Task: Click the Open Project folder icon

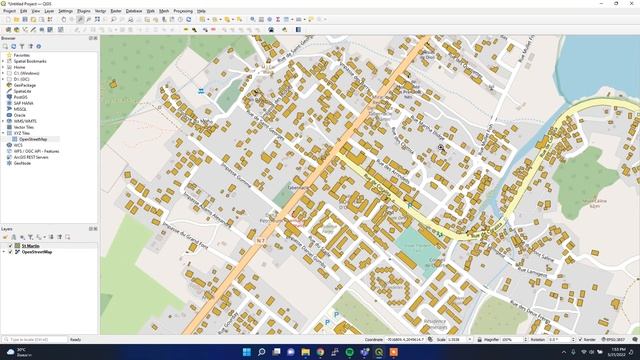Action: click(16, 19)
